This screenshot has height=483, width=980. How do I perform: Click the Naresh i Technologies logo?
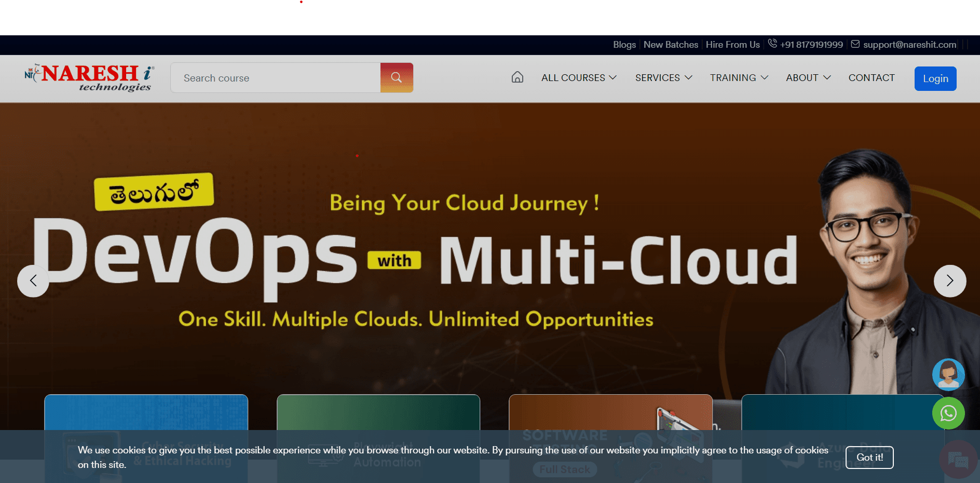click(90, 78)
